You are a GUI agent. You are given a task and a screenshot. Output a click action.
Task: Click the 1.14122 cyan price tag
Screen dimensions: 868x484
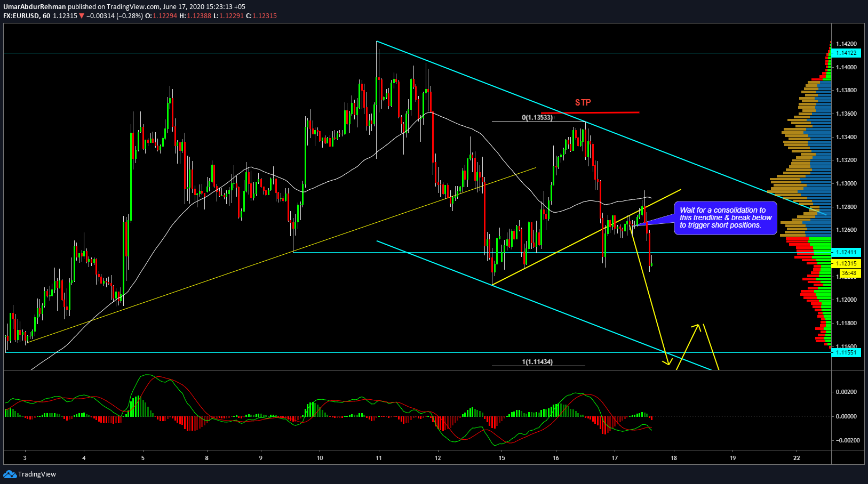pyautogui.click(x=846, y=53)
